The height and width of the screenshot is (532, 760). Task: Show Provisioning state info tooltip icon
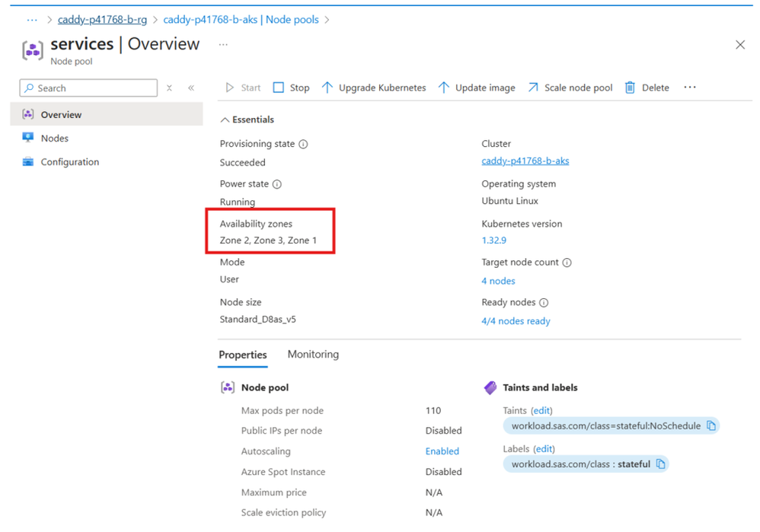pyautogui.click(x=303, y=144)
